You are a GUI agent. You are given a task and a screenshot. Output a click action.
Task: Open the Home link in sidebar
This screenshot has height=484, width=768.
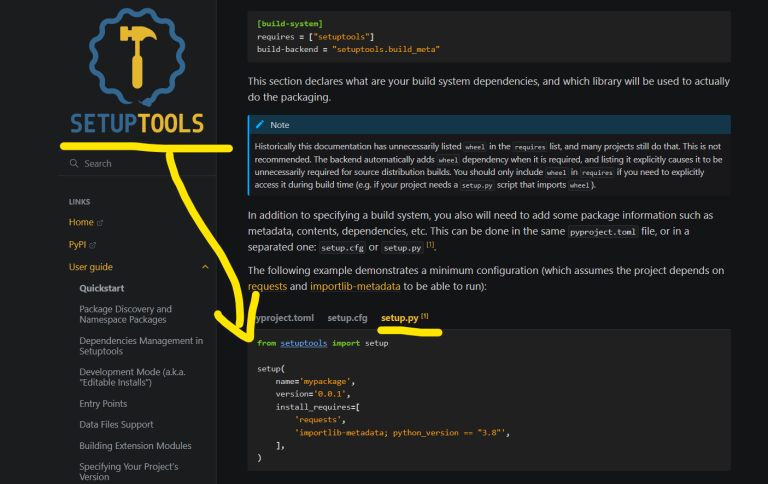coord(80,222)
